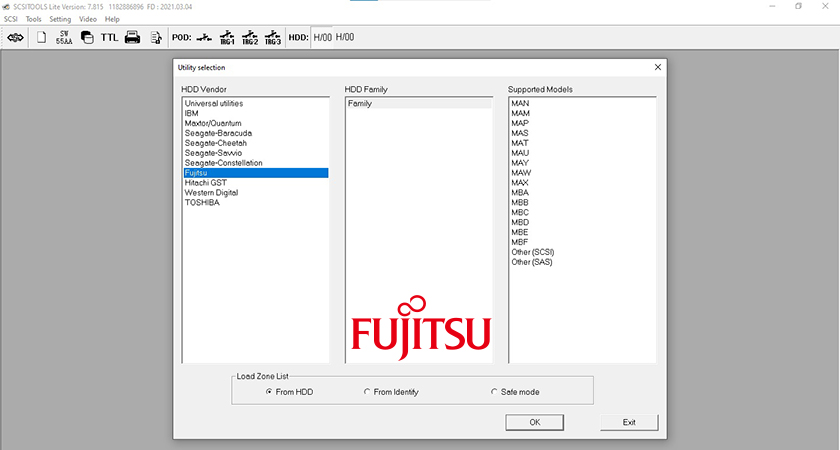Screen dimensions: 840x450
Task: Click the double-arrow icon at the toolbar start
Action: tap(16, 38)
